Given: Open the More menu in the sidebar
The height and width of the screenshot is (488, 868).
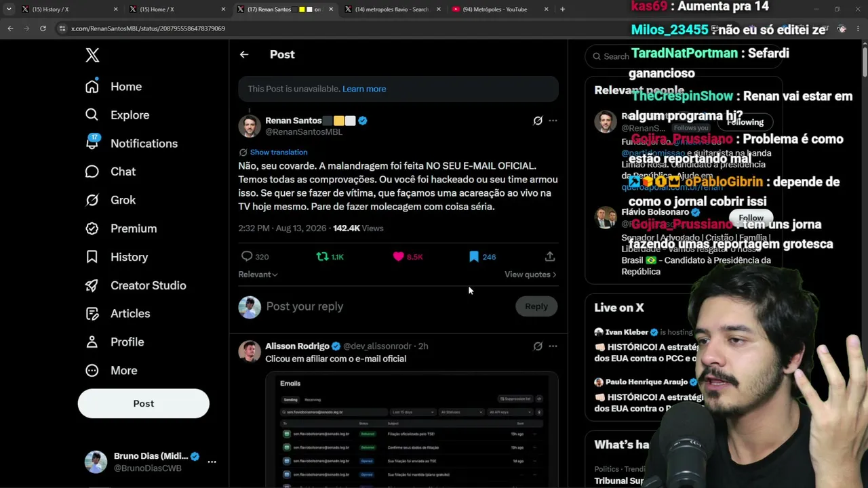Looking at the screenshot, I should pyautogui.click(x=111, y=371).
